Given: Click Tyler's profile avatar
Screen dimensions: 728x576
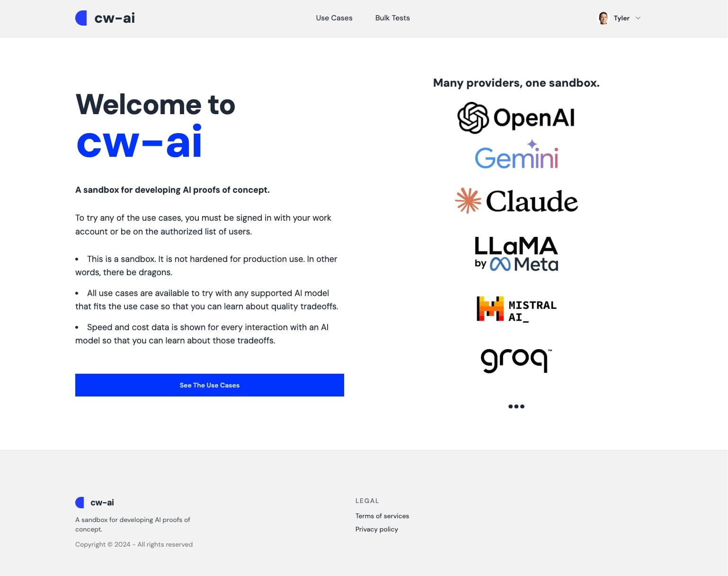Looking at the screenshot, I should click(x=603, y=18).
